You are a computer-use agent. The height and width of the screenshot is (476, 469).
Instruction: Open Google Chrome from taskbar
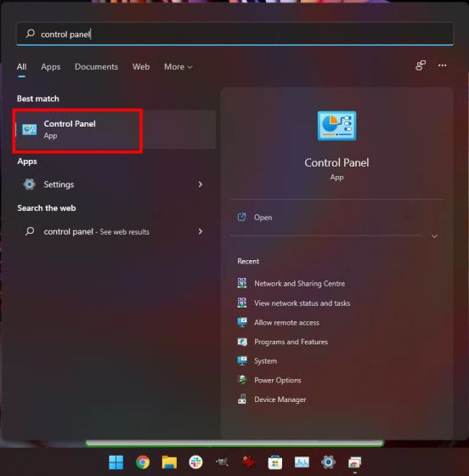tap(143, 462)
